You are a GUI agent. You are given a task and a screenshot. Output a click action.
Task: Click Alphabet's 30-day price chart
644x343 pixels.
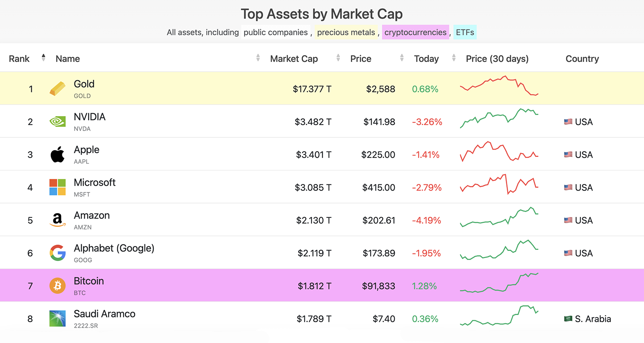[499, 250]
